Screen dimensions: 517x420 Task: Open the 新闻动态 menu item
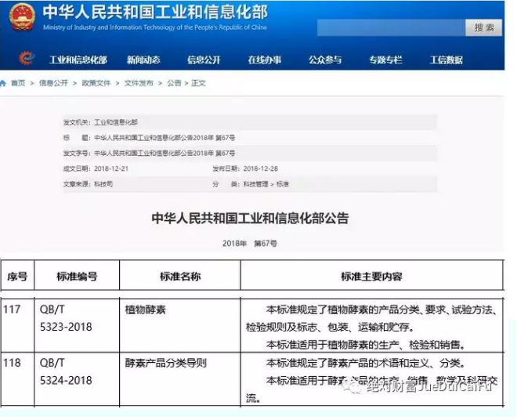click(x=143, y=60)
